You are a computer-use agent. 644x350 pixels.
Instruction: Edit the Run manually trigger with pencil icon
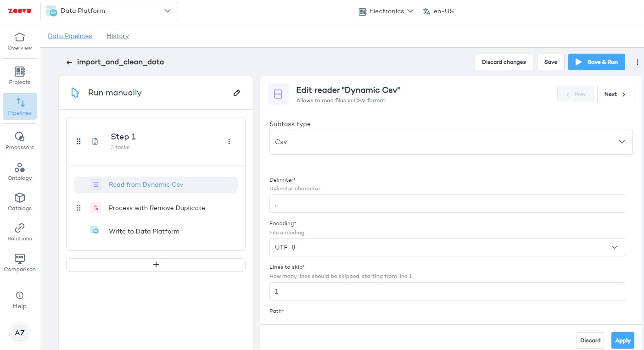237,93
